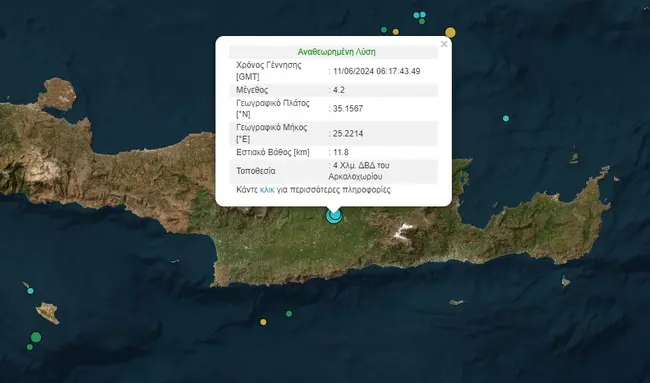Click the large yellow earthquake marker beside the popup's close button
650x383 pixels.
[x=450, y=32]
